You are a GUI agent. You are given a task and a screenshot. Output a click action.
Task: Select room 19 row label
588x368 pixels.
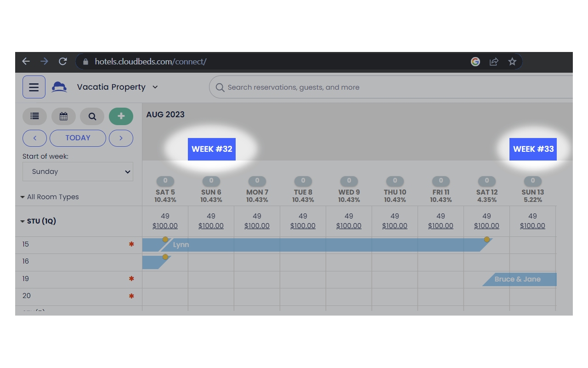[x=26, y=279]
